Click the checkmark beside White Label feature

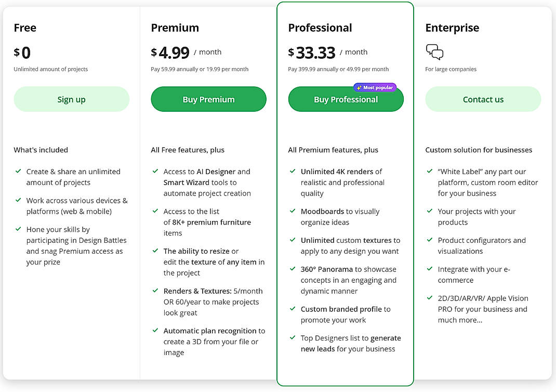[x=429, y=171]
